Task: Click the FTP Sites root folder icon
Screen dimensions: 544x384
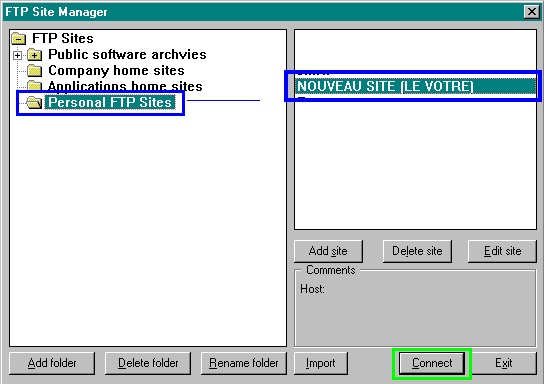Action: (19, 38)
